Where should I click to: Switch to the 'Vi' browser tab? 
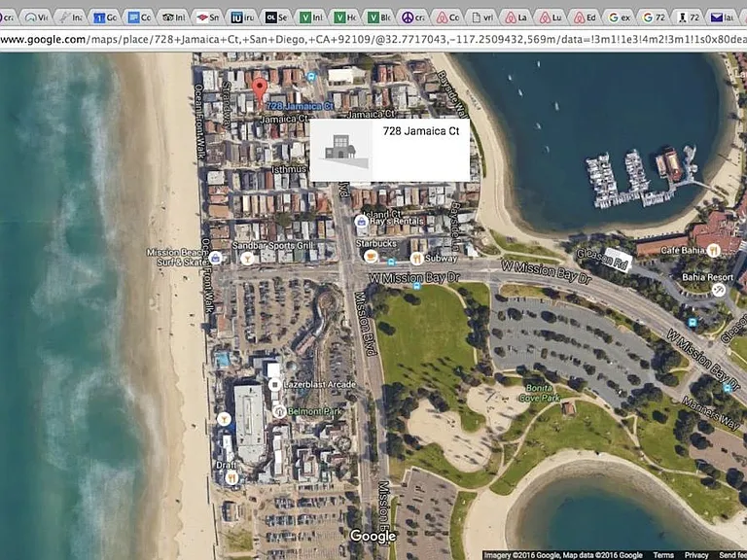coord(37,17)
